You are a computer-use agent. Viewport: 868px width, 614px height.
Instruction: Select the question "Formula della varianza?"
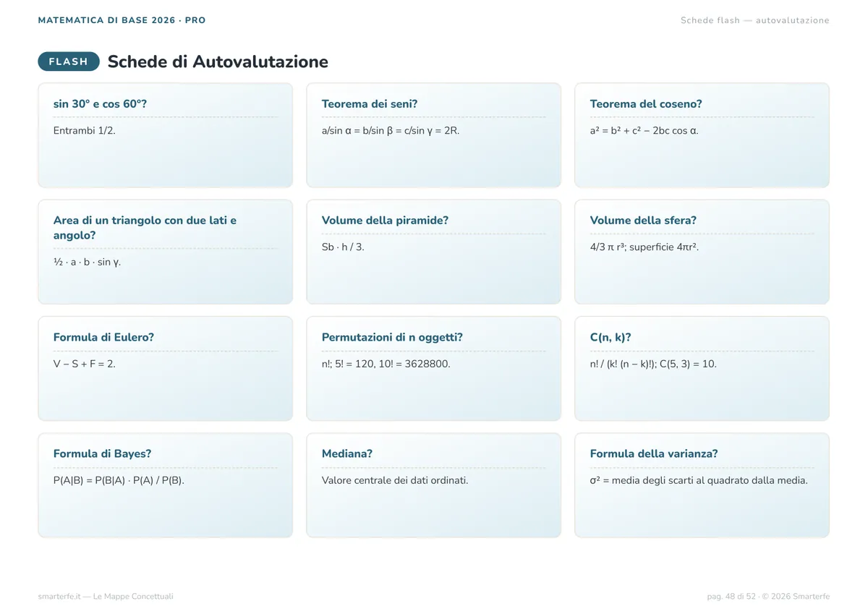(x=654, y=453)
